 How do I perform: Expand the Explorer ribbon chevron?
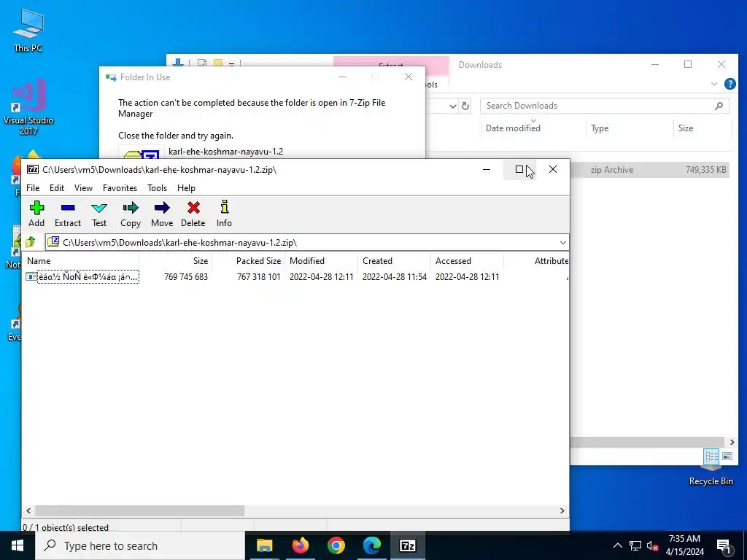click(x=713, y=84)
